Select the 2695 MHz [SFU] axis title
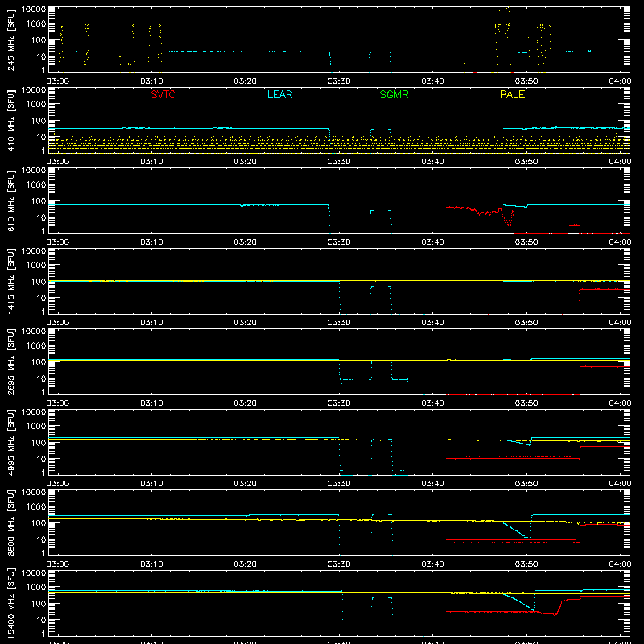644x644 pixels. 10,362
